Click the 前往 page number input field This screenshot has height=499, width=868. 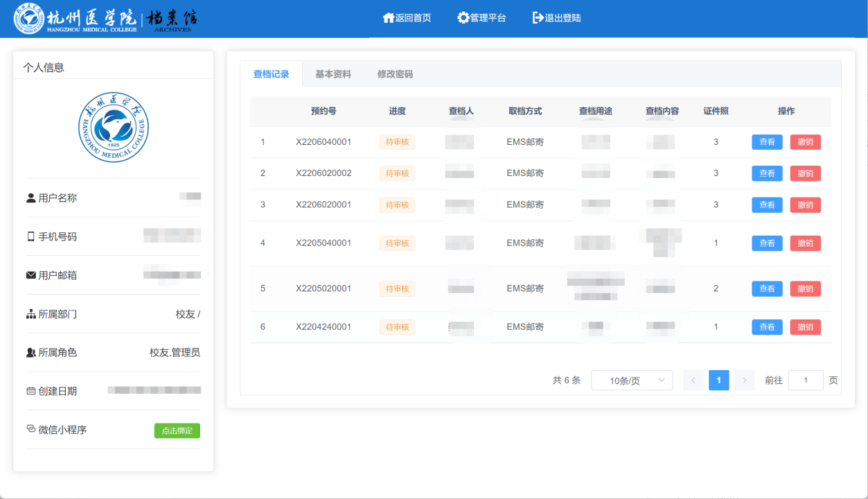[x=806, y=380]
